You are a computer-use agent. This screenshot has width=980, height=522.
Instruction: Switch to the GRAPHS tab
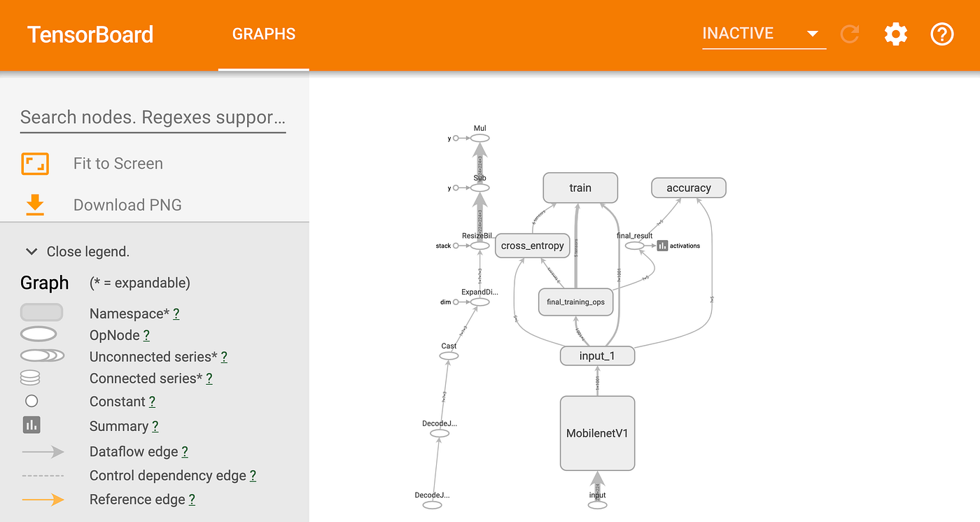[x=263, y=33]
